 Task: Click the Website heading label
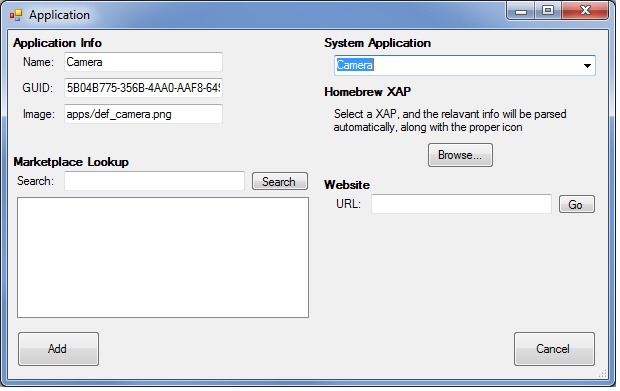347,185
